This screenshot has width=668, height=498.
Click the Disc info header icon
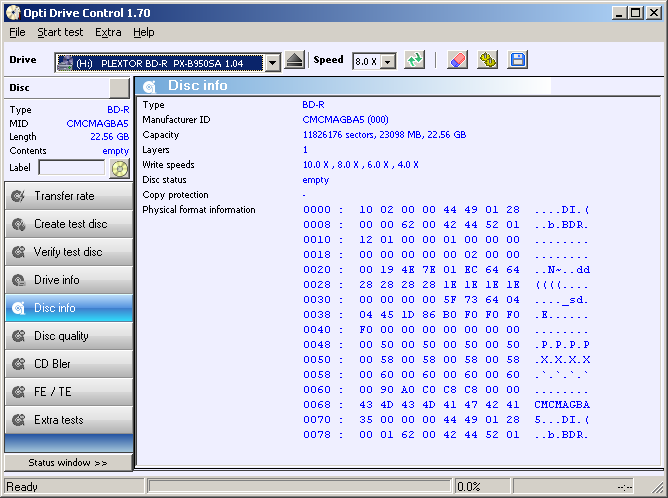[x=149, y=86]
